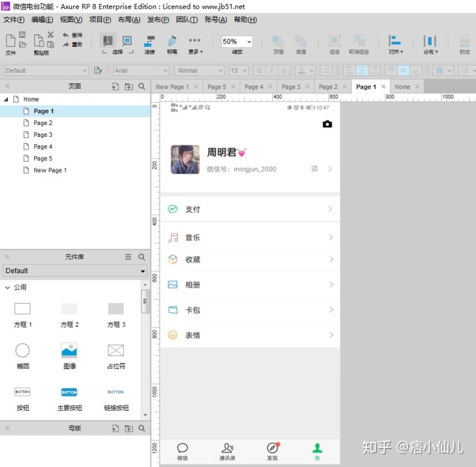
Task: Open the library options menu icon
Action: click(x=128, y=257)
